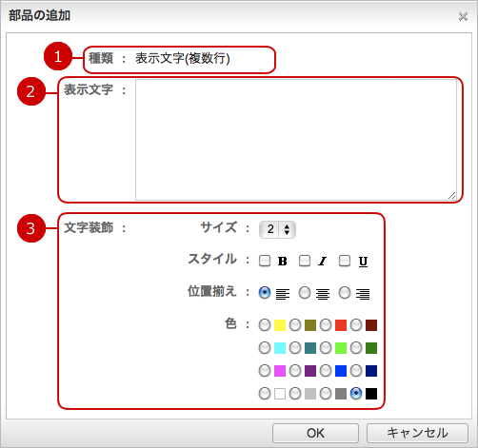
Task: Choose the bright blue color swatch
Action: (x=341, y=371)
